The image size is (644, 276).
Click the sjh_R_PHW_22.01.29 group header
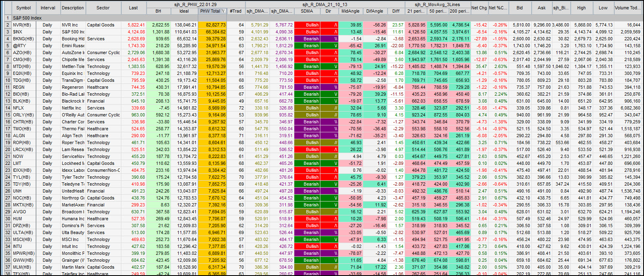(195, 4)
